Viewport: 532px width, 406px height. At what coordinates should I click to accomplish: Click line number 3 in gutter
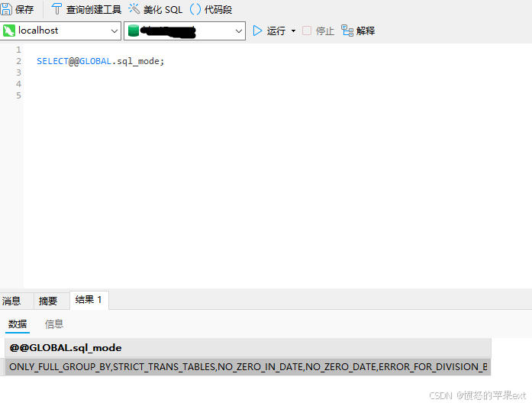click(18, 72)
